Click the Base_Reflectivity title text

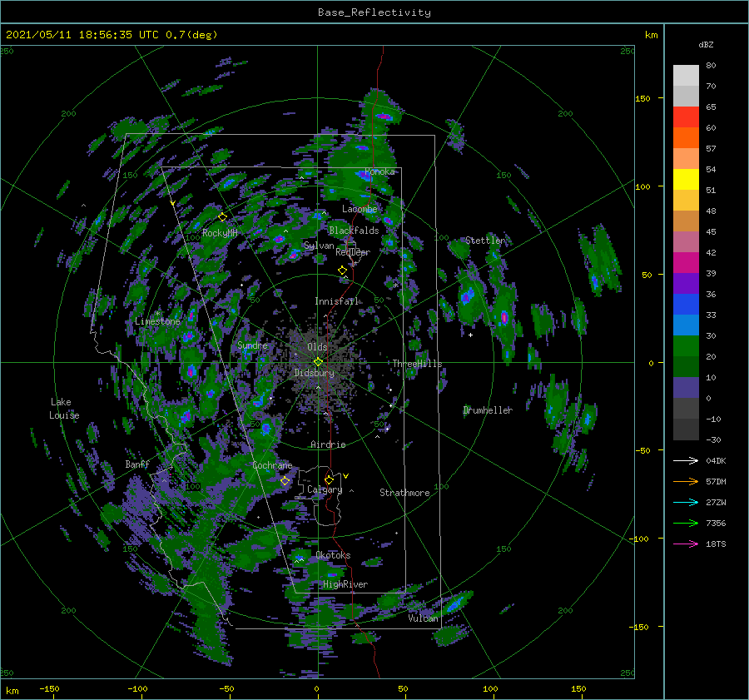point(374,12)
